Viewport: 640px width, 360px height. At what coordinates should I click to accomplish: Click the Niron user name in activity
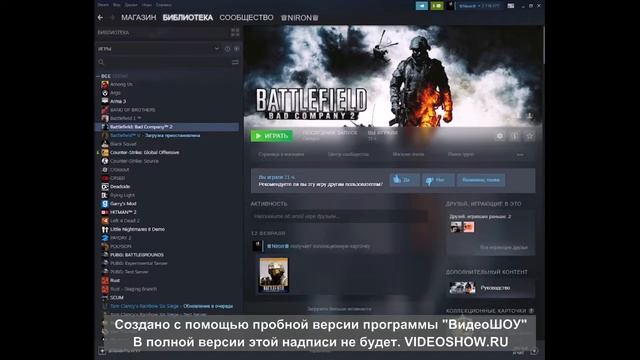point(278,246)
